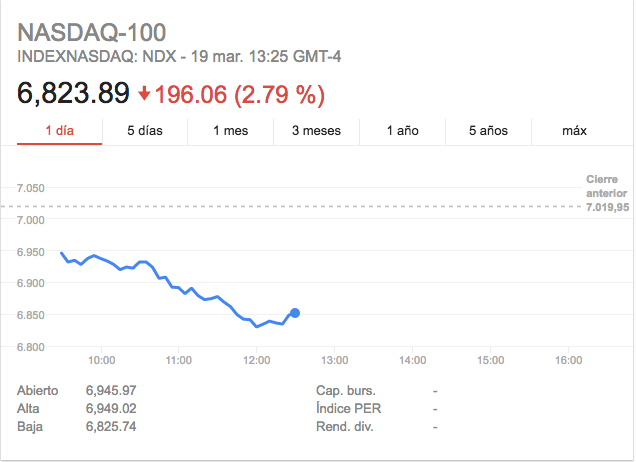
Task: Click the Alta value 6,949.02
Action: point(111,408)
